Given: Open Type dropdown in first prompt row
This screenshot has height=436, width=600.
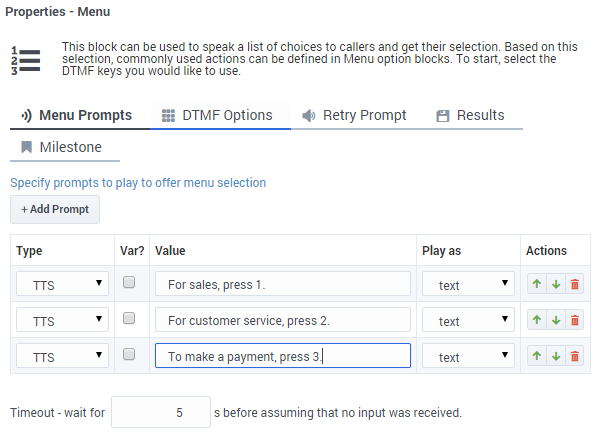Looking at the screenshot, I should pos(62,285).
